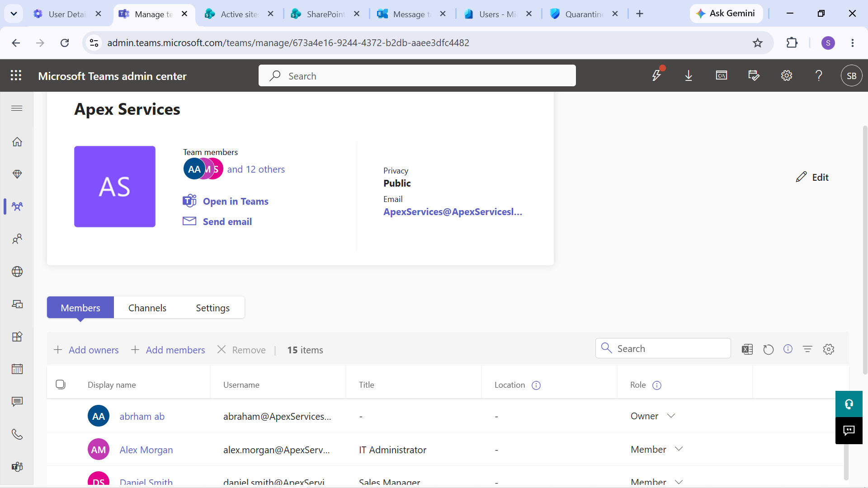Open the globe Locations sidebar icon
868x488 pixels.
click(x=17, y=272)
